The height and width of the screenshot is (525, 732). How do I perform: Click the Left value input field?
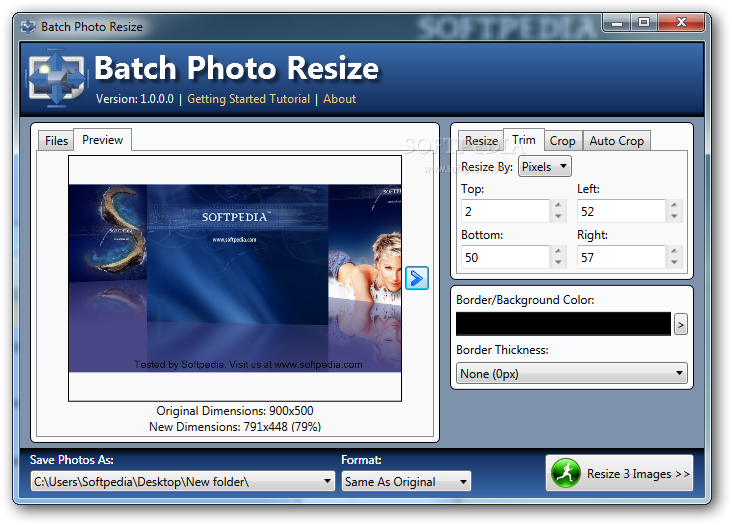point(621,211)
